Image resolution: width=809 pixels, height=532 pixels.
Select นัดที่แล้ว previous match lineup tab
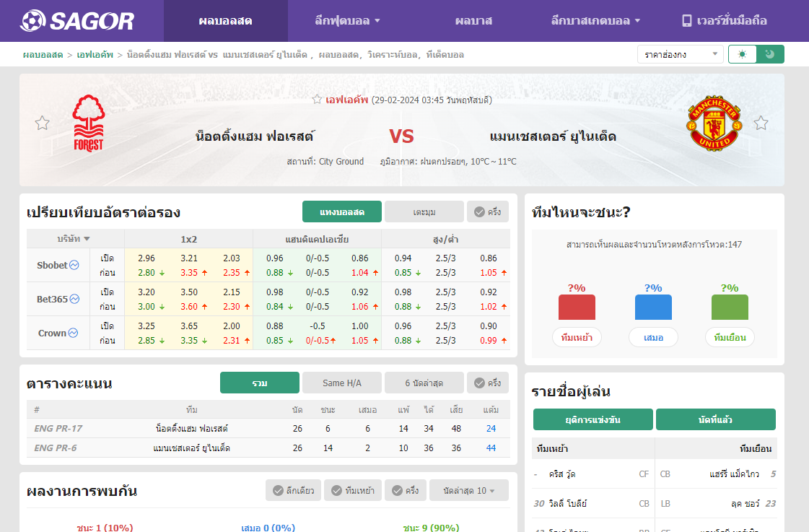point(716,419)
